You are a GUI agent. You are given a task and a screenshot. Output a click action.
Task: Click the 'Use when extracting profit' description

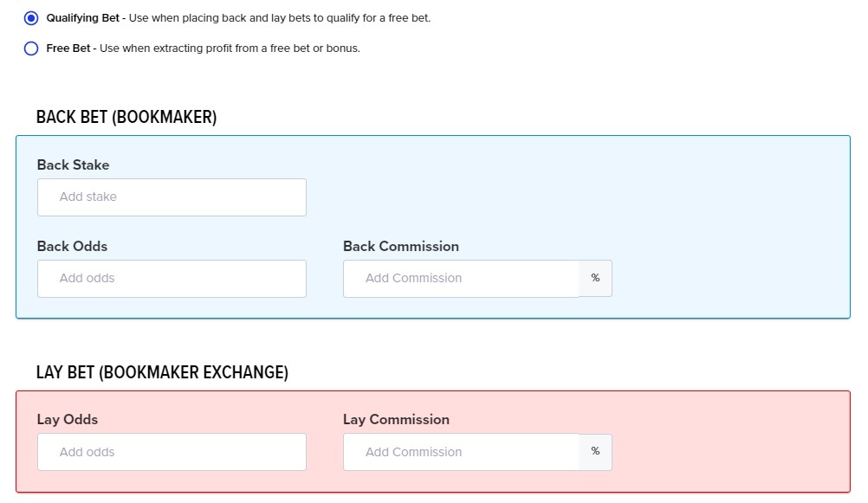[x=230, y=48]
